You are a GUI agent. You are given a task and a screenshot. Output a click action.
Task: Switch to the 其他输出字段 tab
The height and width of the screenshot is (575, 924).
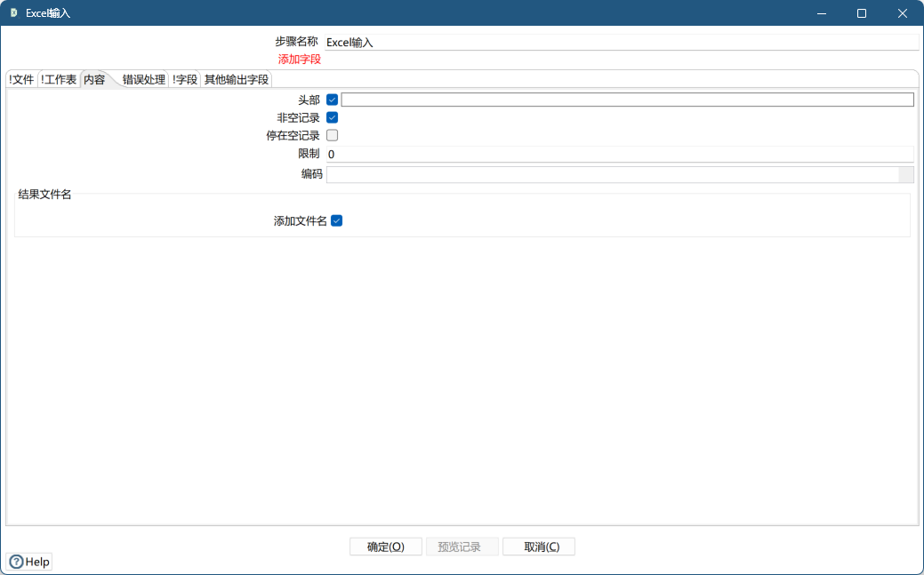[236, 78]
